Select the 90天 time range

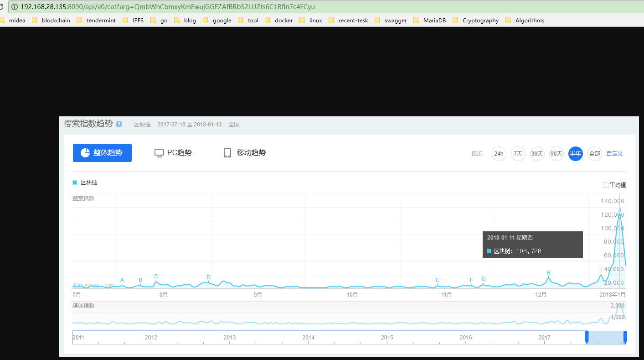tap(556, 154)
